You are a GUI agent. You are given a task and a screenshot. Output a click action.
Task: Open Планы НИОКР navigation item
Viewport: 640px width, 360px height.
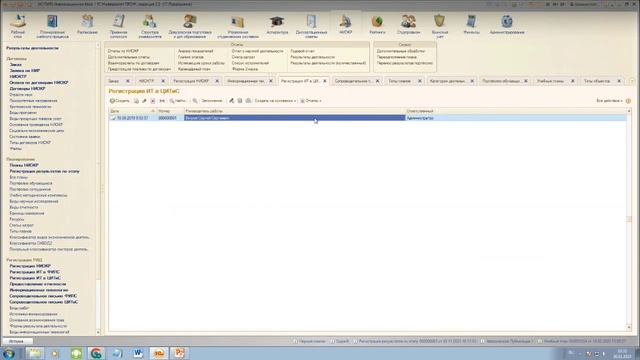click(x=24, y=165)
